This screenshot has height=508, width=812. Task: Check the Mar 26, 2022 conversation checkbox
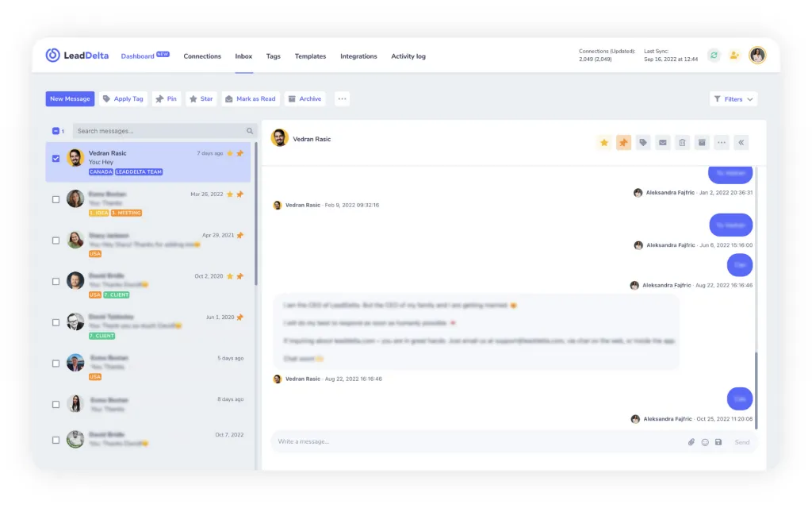pos(56,199)
